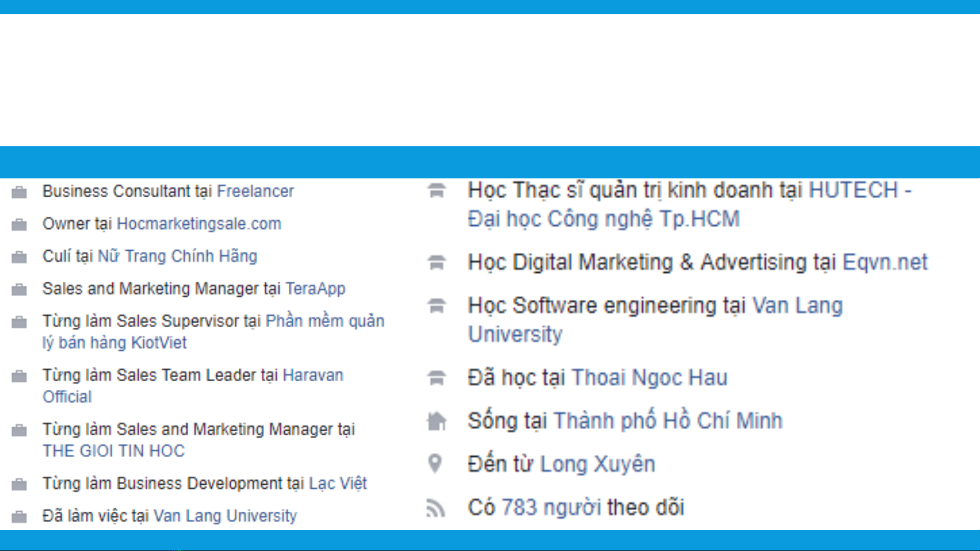The height and width of the screenshot is (551, 980).
Task: Open the Freelancer workplace link
Action: [x=255, y=191]
